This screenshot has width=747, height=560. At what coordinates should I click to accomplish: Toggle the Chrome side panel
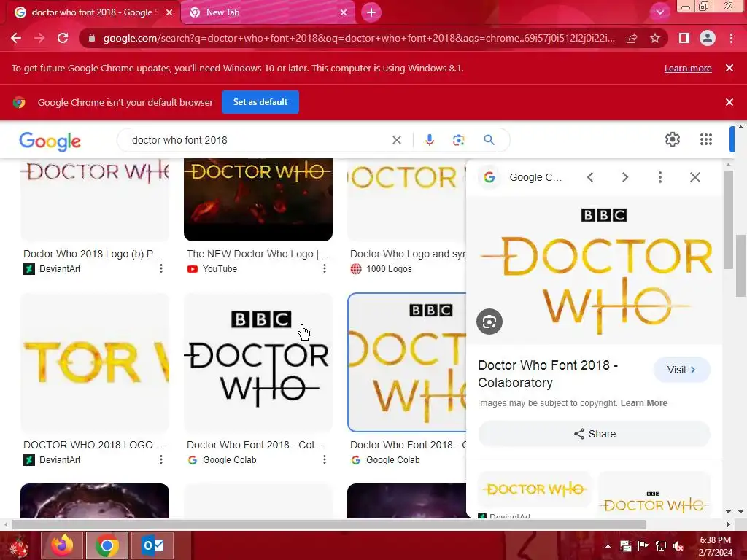[684, 38]
